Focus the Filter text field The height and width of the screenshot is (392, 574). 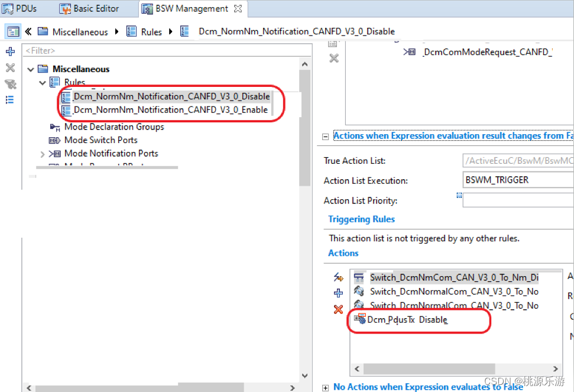tap(167, 50)
